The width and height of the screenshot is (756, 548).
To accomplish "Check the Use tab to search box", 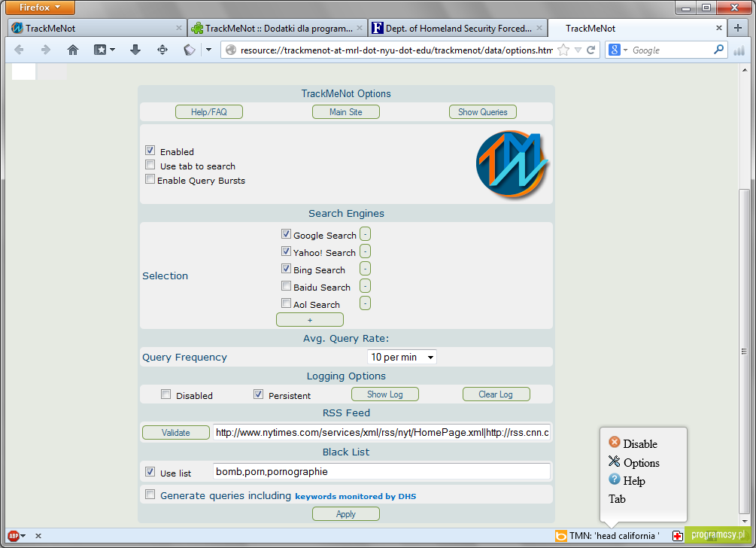I will pyautogui.click(x=150, y=165).
